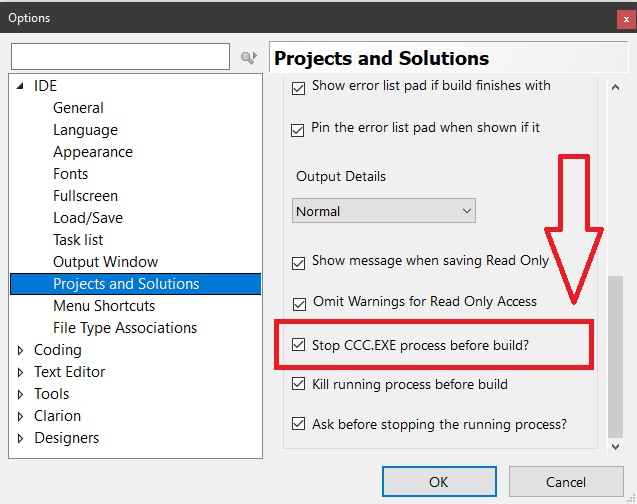Toggle Stop CCC.EXE process before build checkbox
637x504 pixels.
[298, 346]
